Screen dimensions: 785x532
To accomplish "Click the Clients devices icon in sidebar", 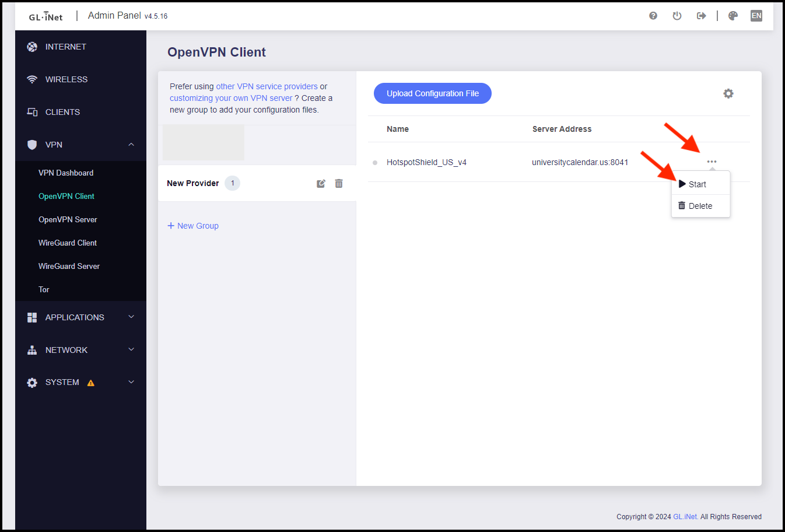I will point(32,112).
